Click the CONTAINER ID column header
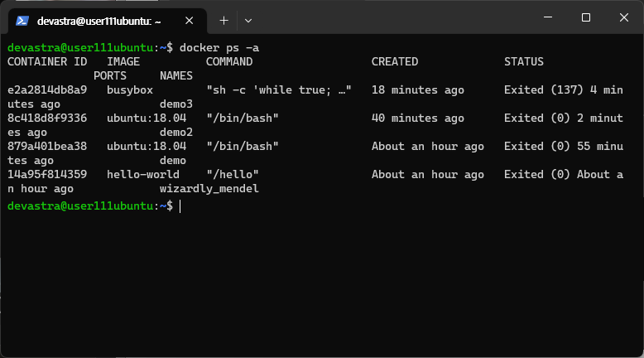Screen dimensions: 644x358 pos(47,61)
